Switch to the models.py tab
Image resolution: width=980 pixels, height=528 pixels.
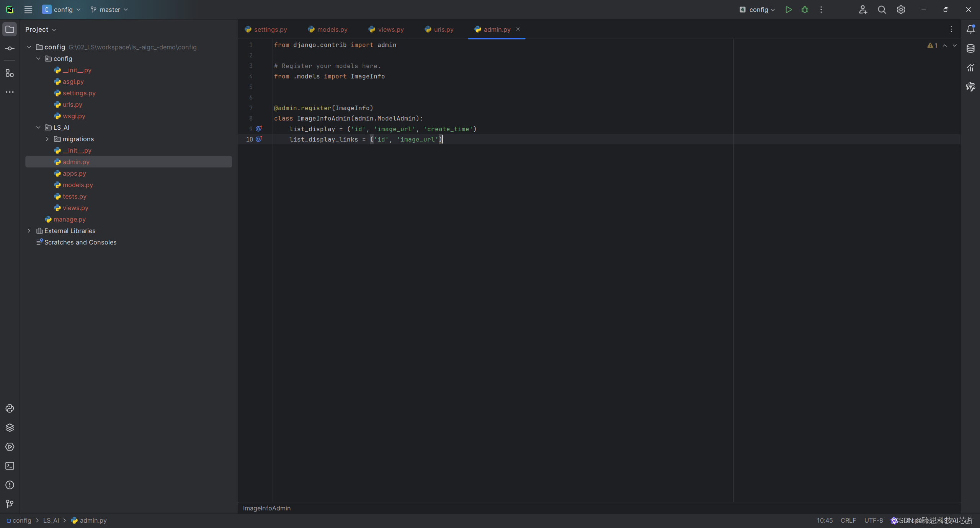pos(332,29)
